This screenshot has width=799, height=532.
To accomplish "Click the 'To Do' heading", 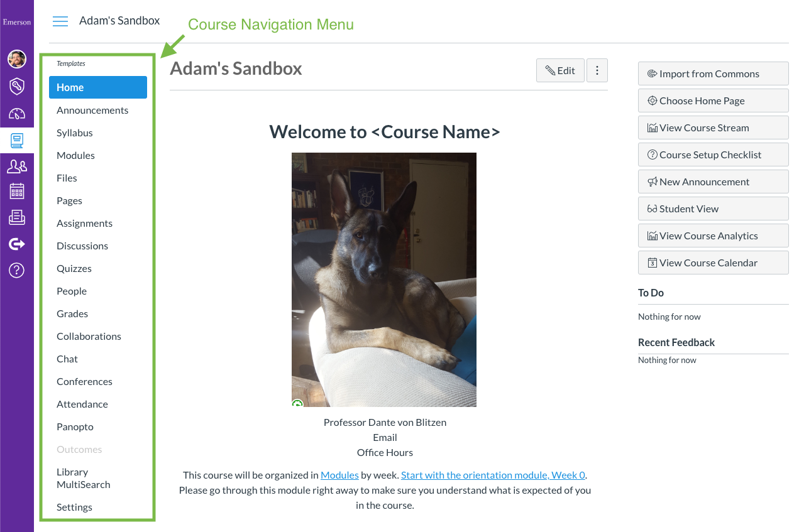I will click(651, 293).
